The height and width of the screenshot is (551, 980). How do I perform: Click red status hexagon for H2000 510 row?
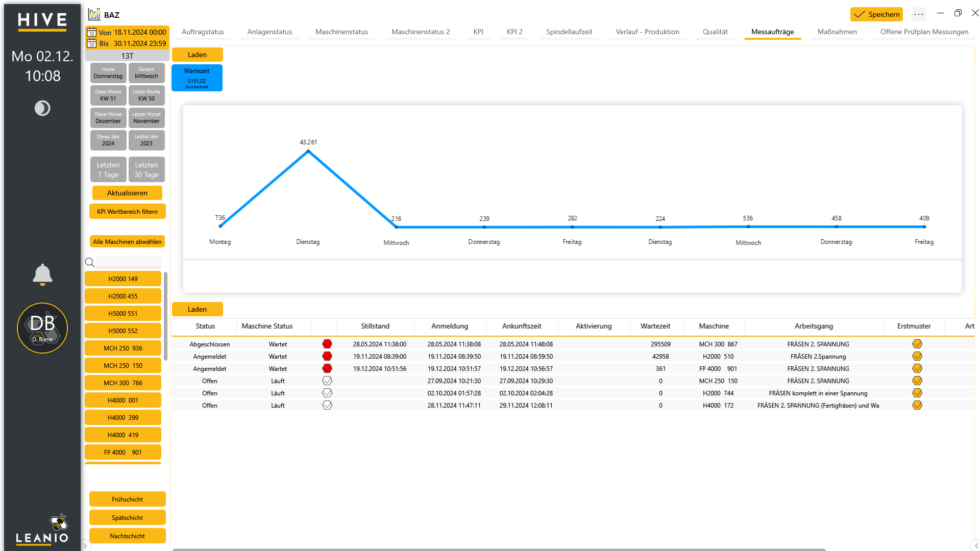pyautogui.click(x=327, y=356)
